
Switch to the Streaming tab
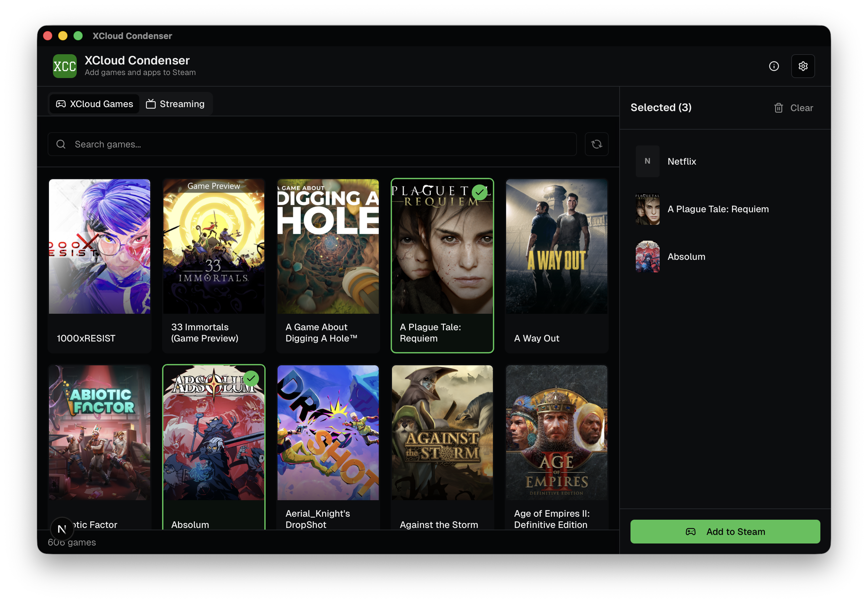click(x=175, y=104)
